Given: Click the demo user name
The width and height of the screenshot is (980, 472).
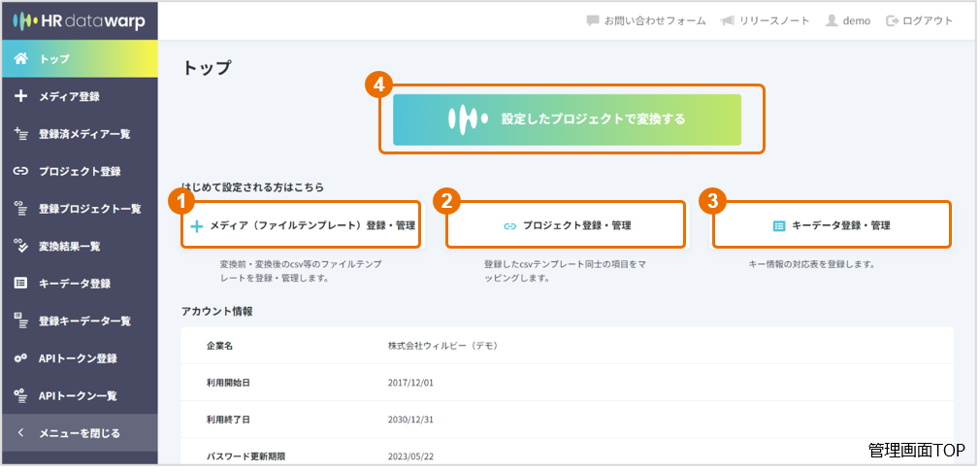Looking at the screenshot, I should [x=856, y=20].
